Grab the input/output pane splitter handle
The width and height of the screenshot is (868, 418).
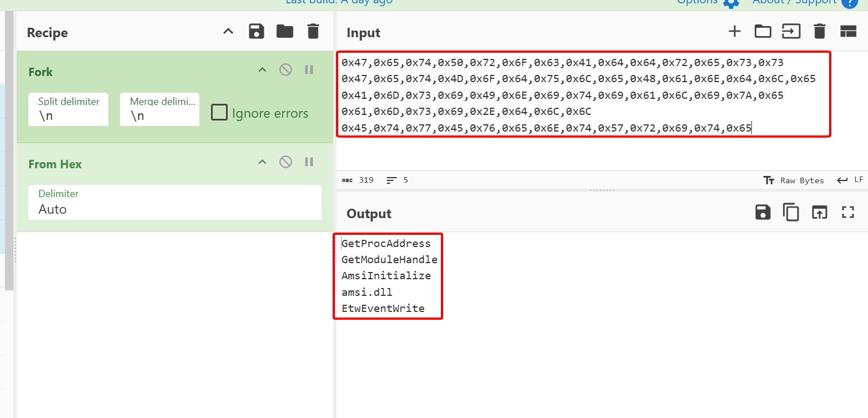[602, 190]
